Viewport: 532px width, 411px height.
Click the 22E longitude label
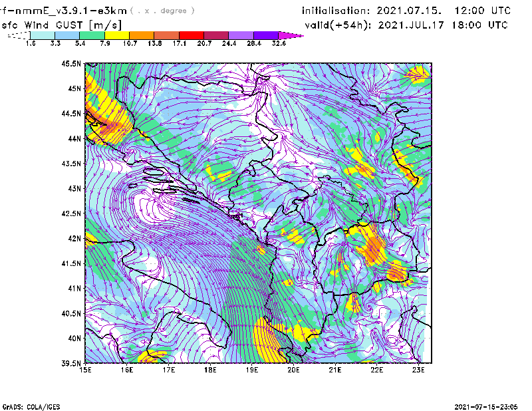[377, 370]
